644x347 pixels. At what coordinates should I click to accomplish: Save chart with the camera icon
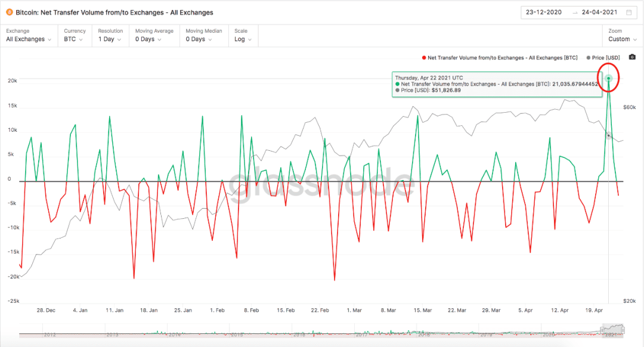[632, 57]
